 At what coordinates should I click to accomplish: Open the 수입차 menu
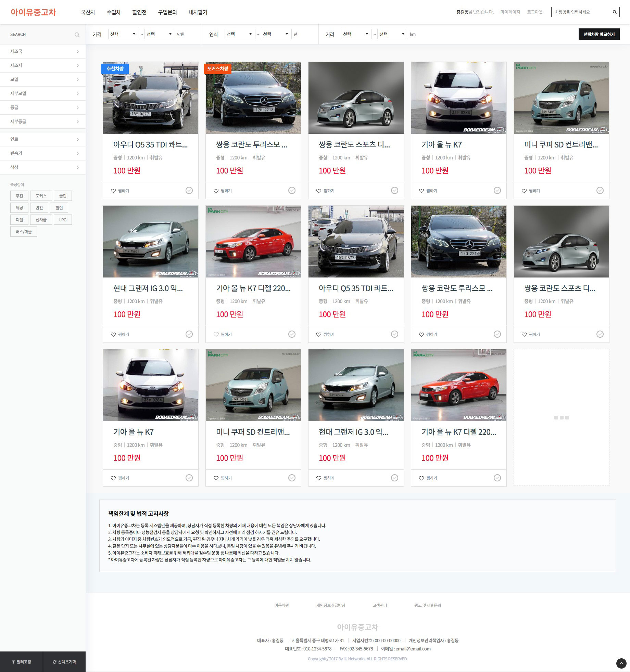click(x=114, y=12)
